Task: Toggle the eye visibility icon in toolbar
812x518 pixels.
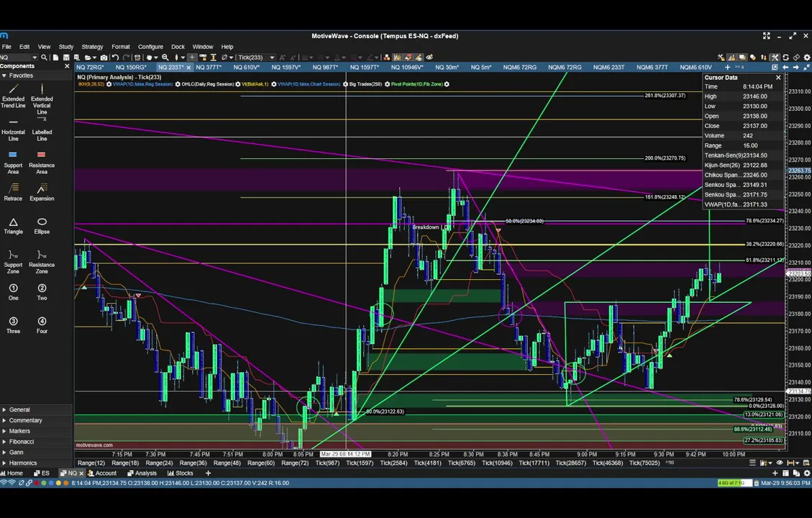Action: click(429, 58)
